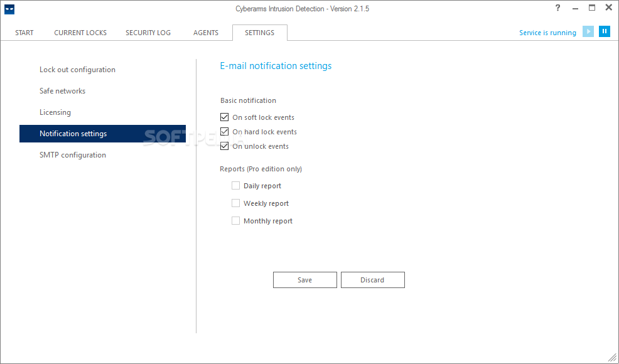Viewport: 619px width, 364px height.
Task: Open the Licensing section
Action: click(55, 112)
